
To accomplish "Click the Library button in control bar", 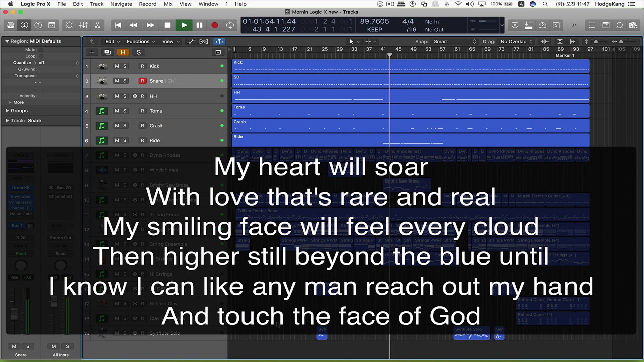I will point(10,25).
